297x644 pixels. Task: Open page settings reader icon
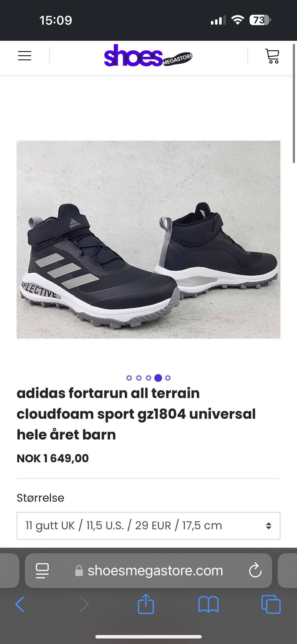tap(42, 571)
